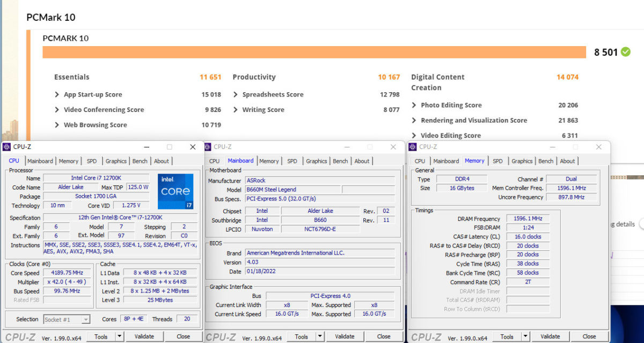This screenshot has width=644, height=343.
Task: Expand the Video Editing Score row
Action: 414,136
